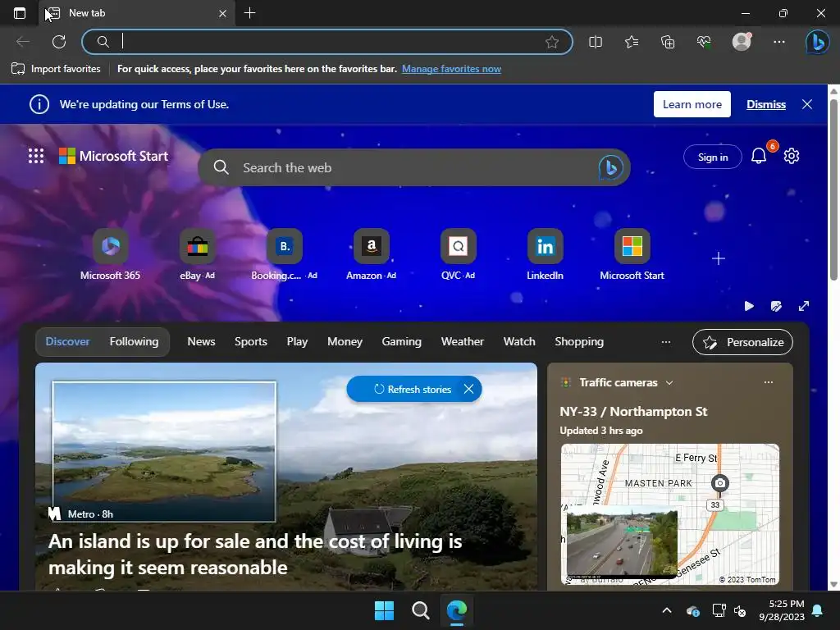Open the Sports feed tab
This screenshot has width=840, height=630.
pyautogui.click(x=251, y=342)
